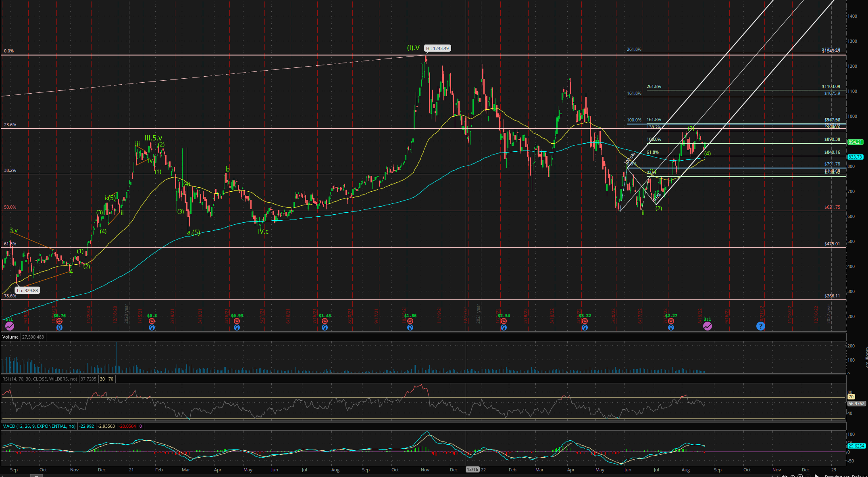Click the blue question mark event icon

coord(760,326)
